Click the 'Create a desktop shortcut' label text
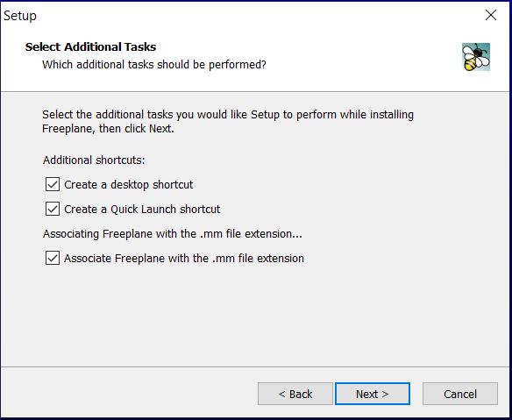 [x=129, y=185]
